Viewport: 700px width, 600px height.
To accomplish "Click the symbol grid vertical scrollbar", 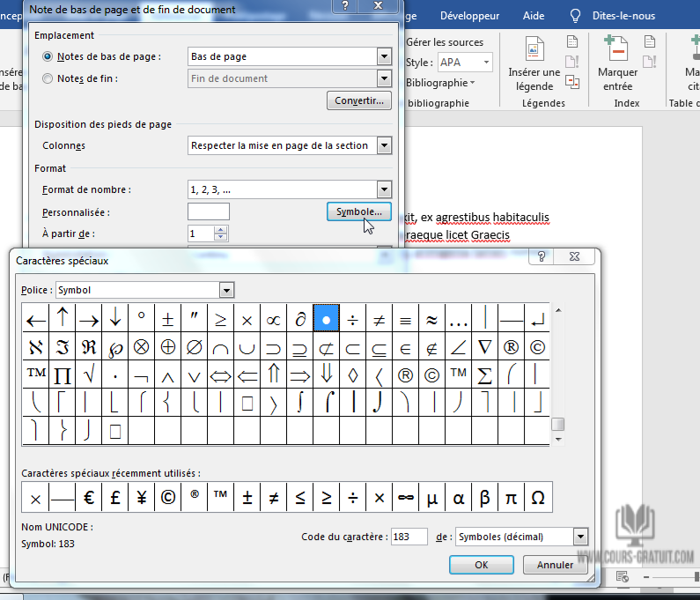I will [557, 370].
